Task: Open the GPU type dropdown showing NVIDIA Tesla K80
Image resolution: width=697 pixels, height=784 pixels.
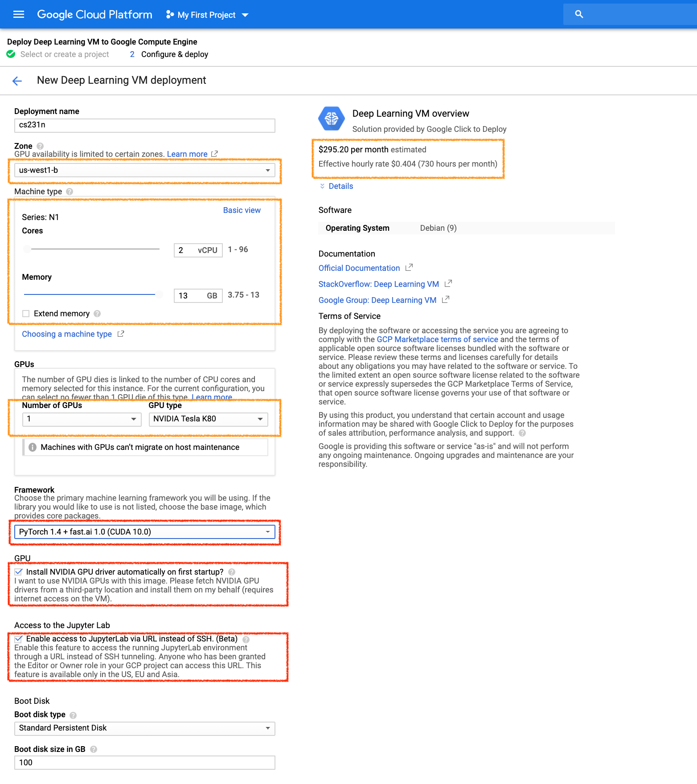Action: coord(208,419)
